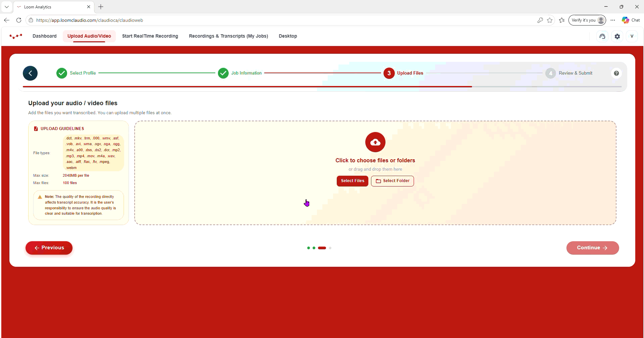Click the site info lock icon
The image size is (644, 338).
[x=31, y=20]
